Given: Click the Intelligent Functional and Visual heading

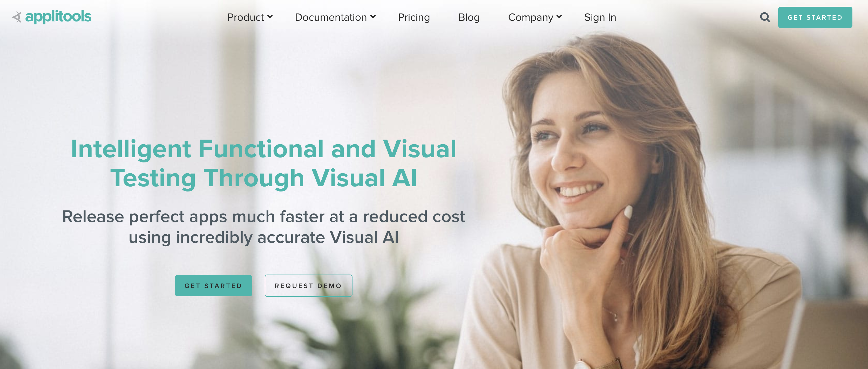Looking at the screenshot, I should [263, 149].
